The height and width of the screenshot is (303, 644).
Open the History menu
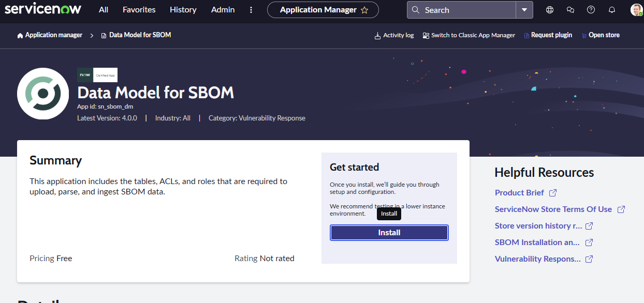click(x=183, y=10)
